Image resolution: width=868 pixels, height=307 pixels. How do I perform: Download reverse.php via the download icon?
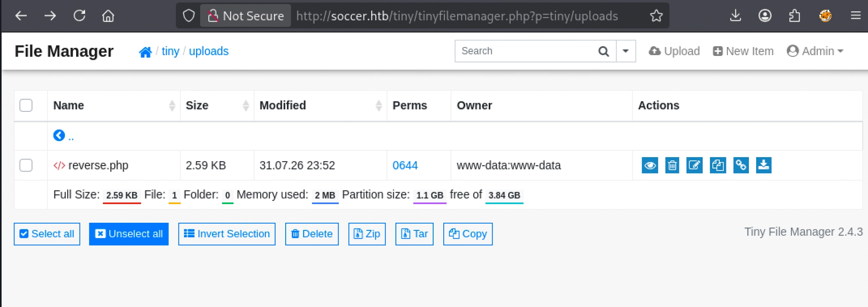tap(764, 165)
